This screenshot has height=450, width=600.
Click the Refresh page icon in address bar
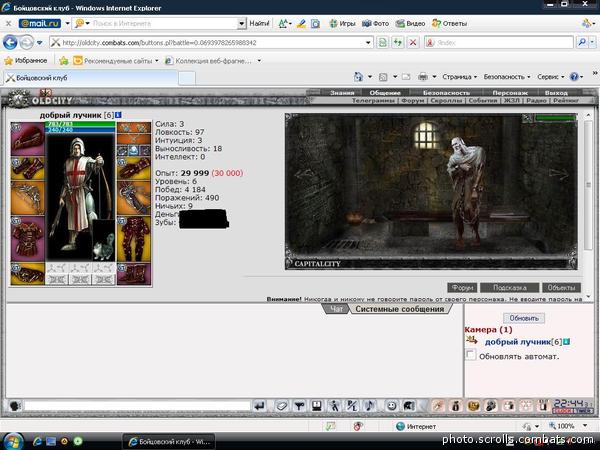pos(398,42)
